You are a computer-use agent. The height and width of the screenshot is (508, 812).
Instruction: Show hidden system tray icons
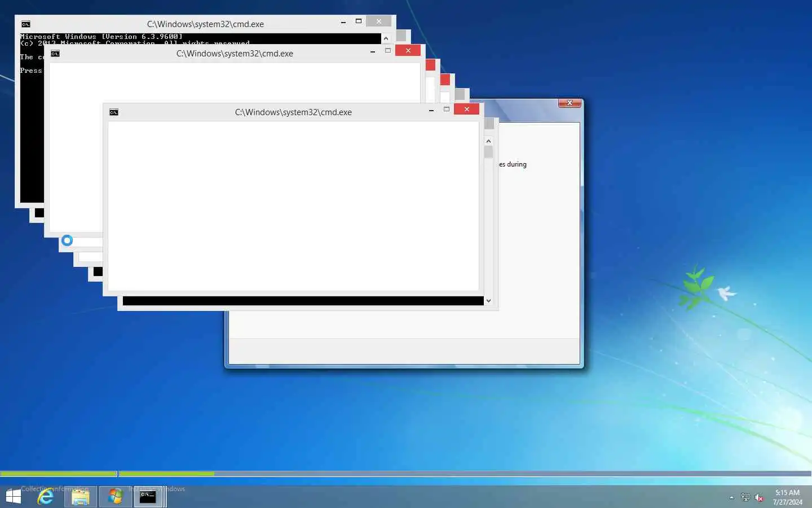pos(731,497)
